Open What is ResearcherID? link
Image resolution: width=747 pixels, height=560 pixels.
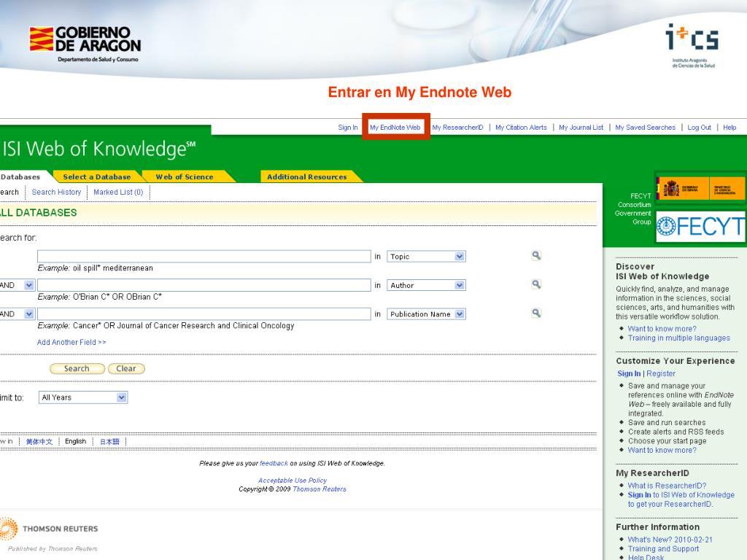pyautogui.click(x=667, y=485)
